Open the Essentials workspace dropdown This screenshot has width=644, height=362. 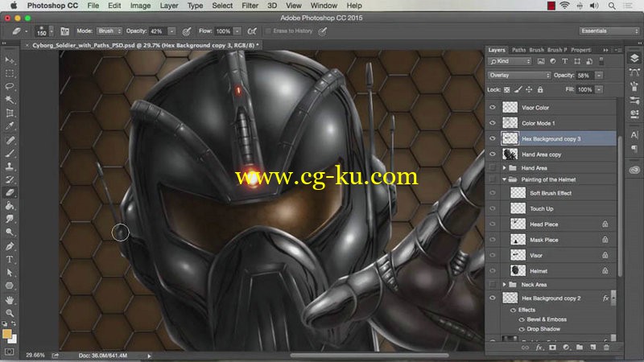tap(609, 31)
